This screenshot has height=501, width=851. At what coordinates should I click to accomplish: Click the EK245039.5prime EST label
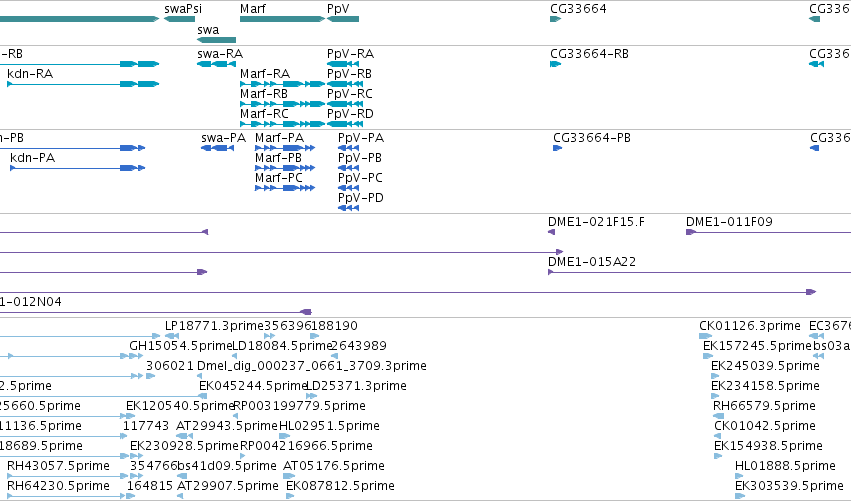765,366
